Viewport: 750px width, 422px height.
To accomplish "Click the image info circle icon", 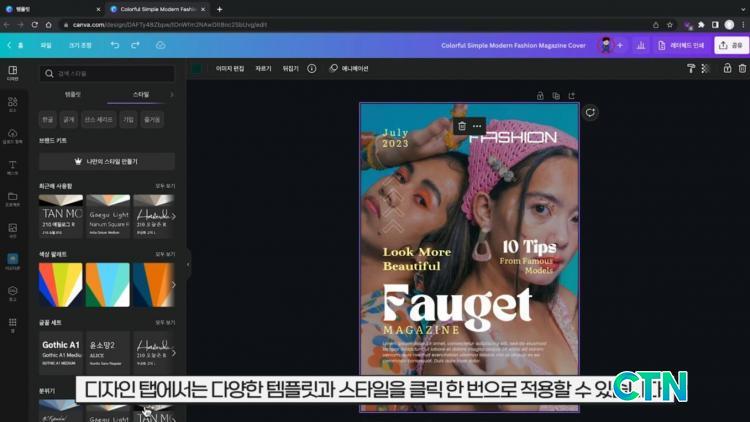I will click(x=311, y=68).
